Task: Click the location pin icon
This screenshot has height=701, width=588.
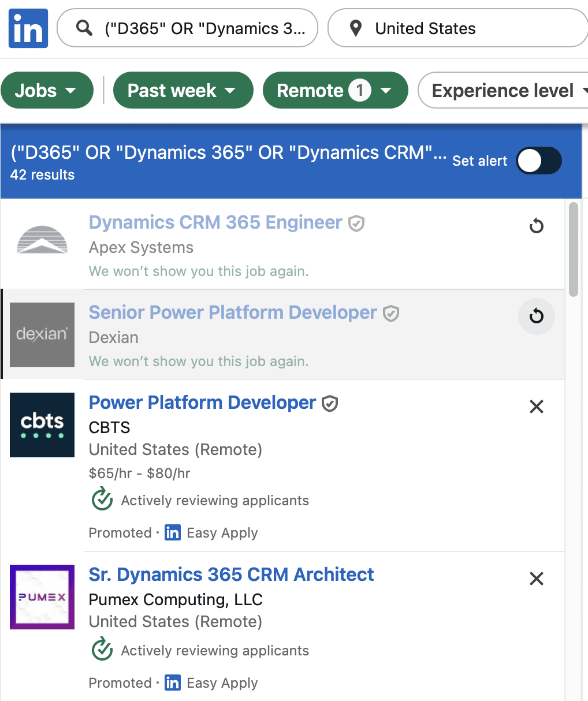Action: click(356, 28)
